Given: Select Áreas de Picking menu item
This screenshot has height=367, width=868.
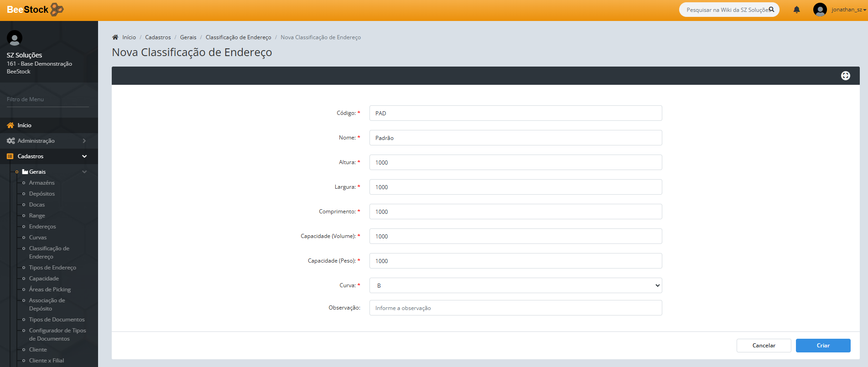Looking at the screenshot, I should click(x=50, y=289).
